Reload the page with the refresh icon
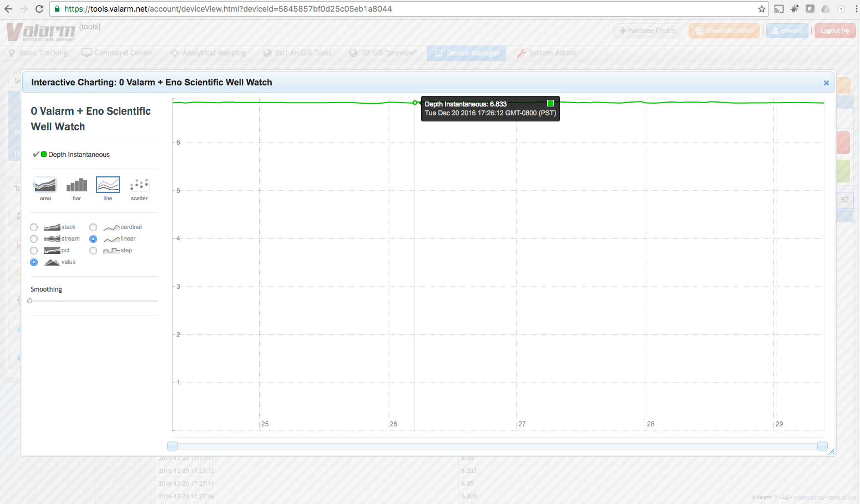Screen dimensions: 860x504 (39, 9)
